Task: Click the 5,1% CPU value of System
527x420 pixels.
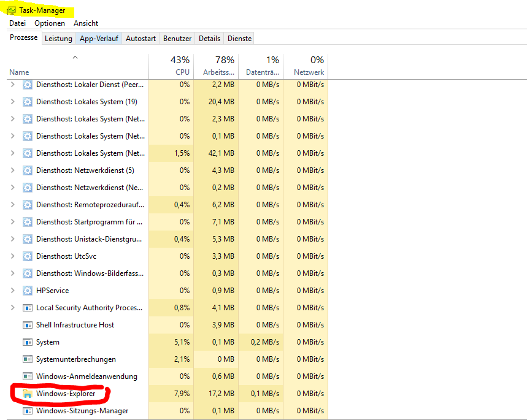Action: [182, 342]
